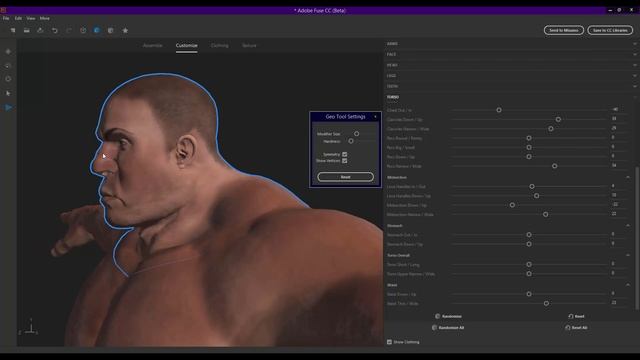Toggle the Show Clothing checkbox
The width and height of the screenshot is (640, 360).
(389, 342)
